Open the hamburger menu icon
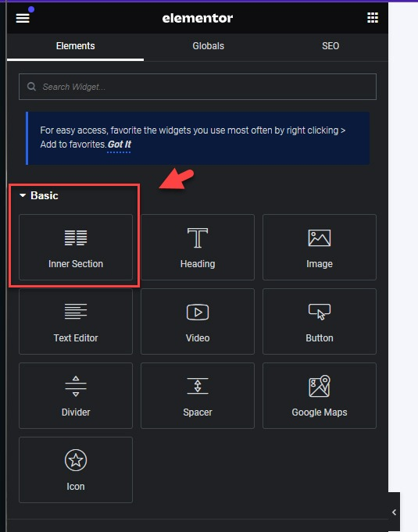 tap(23, 18)
